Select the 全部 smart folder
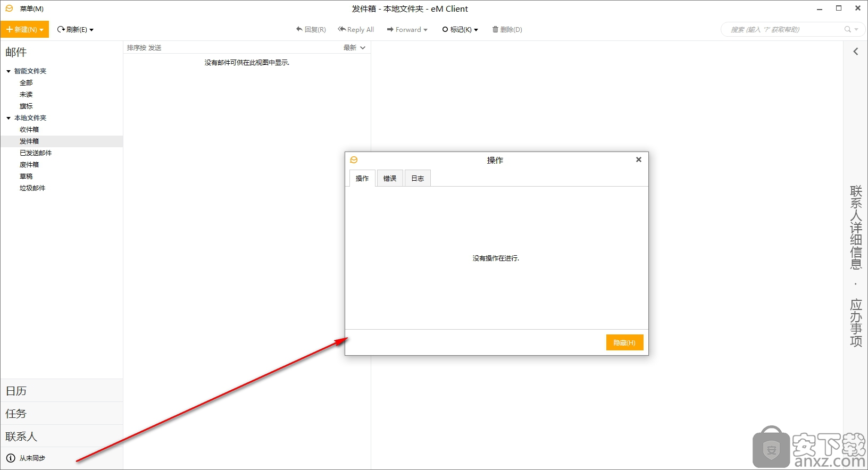Image resolution: width=868 pixels, height=470 pixels. (26, 82)
